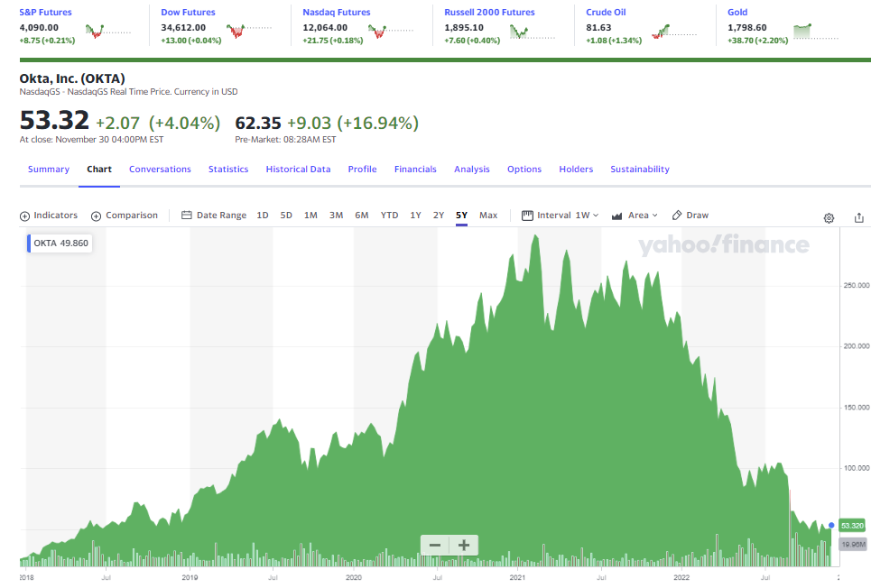Zoom in with the plus button

(464, 546)
